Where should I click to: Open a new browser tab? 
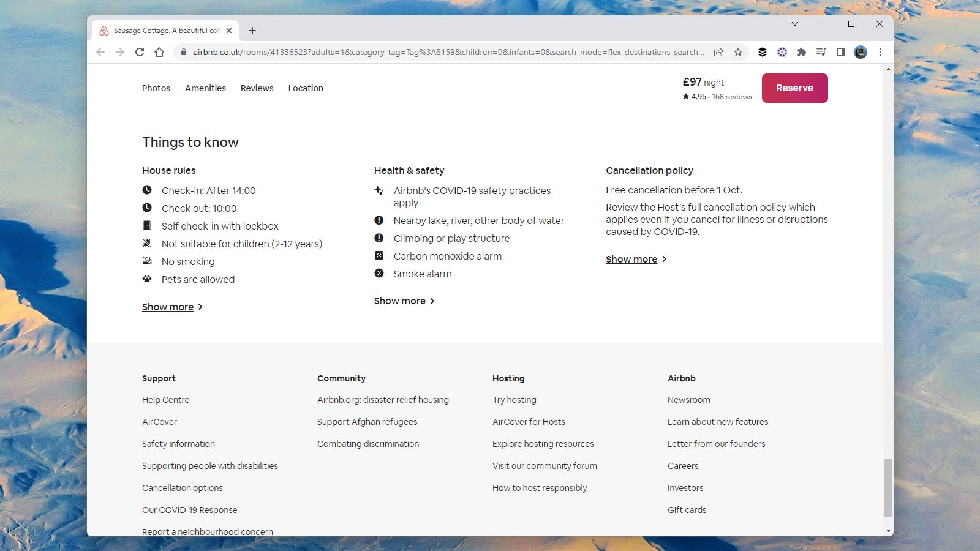252,31
